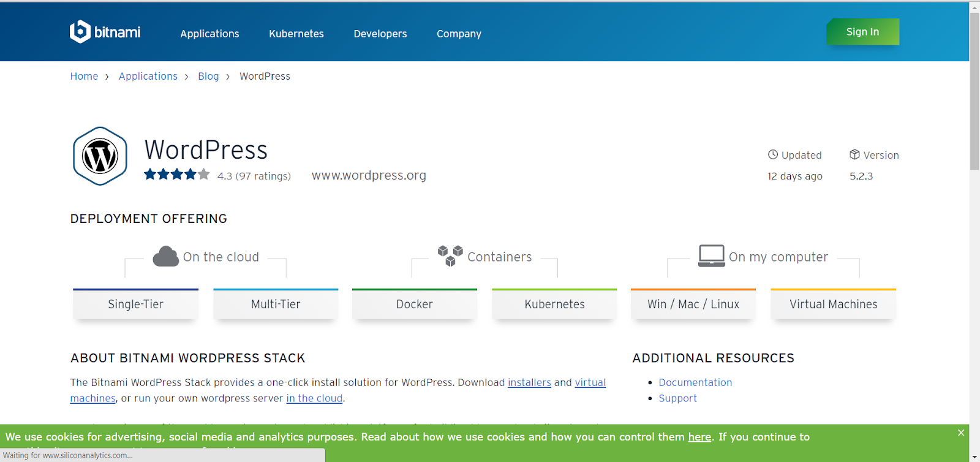
Task: Select the Docker deployment option
Action: click(x=415, y=304)
